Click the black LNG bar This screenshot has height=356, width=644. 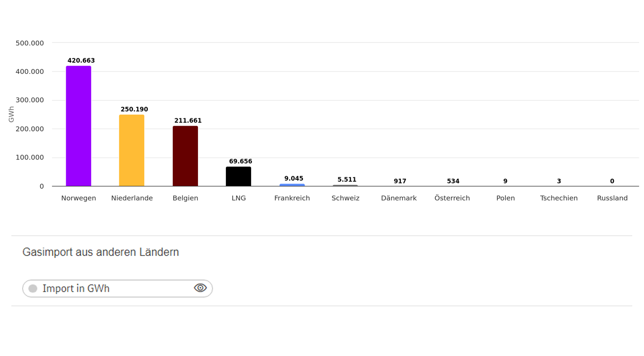[238, 176]
